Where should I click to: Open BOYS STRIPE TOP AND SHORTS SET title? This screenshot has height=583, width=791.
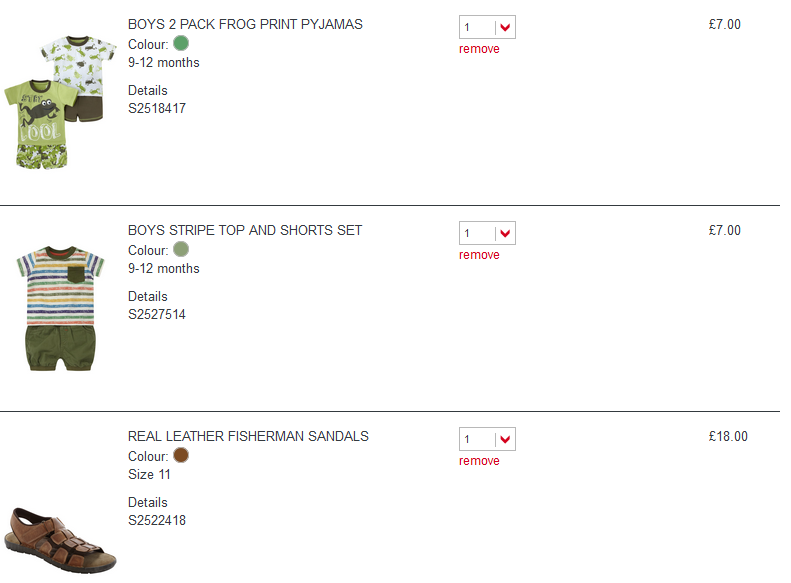click(x=245, y=230)
